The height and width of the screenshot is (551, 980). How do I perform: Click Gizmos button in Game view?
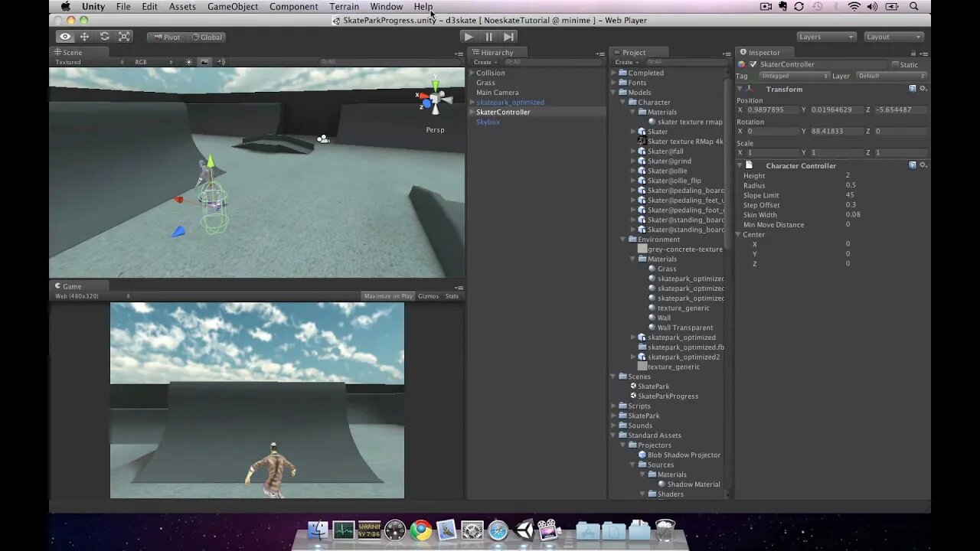(x=429, y=296)
